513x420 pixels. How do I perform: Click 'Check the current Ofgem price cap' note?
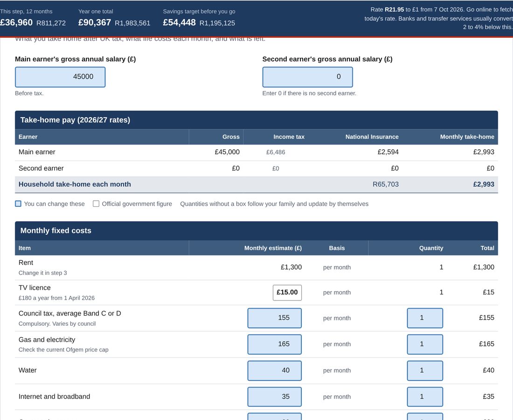coord(63,350)
